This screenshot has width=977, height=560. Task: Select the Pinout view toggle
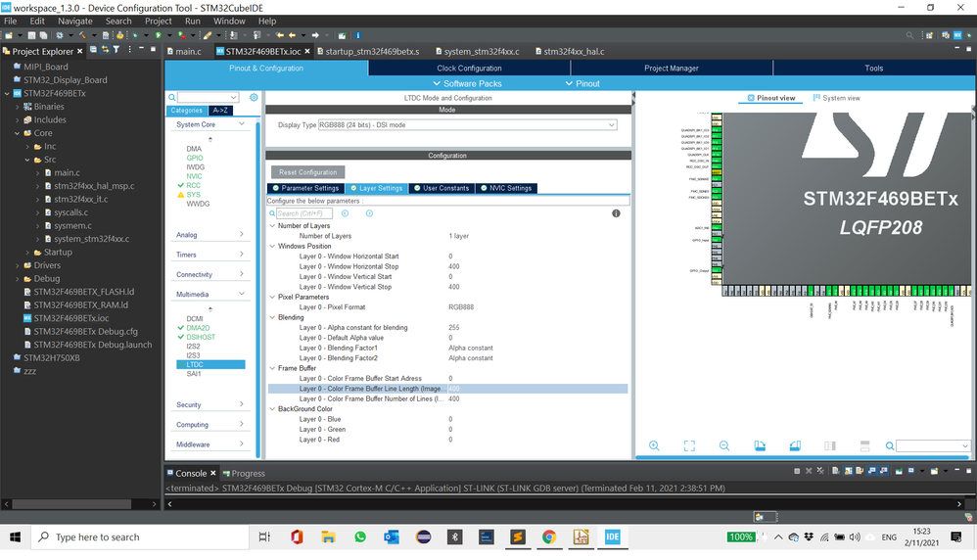[x=770, y=98]
